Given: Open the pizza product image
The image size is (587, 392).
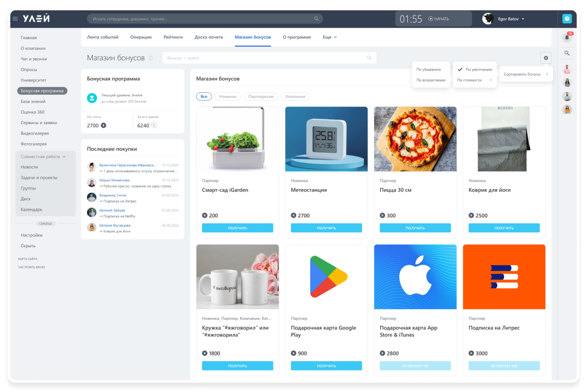Looking at the screenshot, I should [415, 139].
